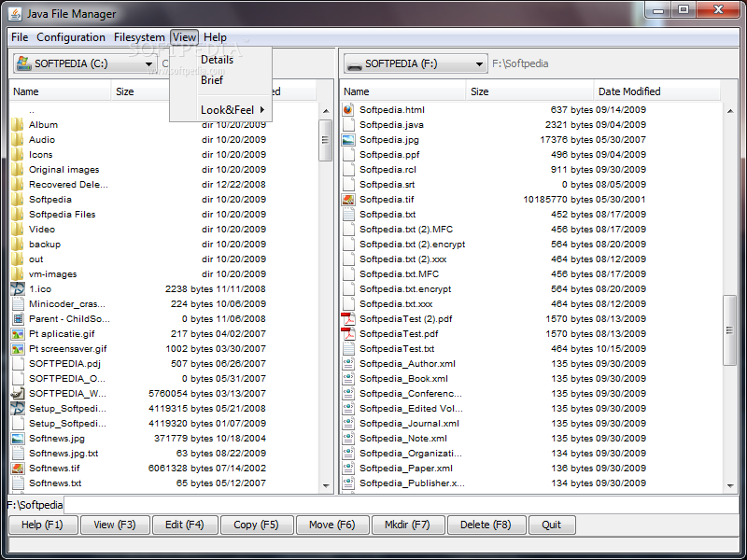Click the Album folder icon
This screenshot has width=747, height=560.
(17, 125)
